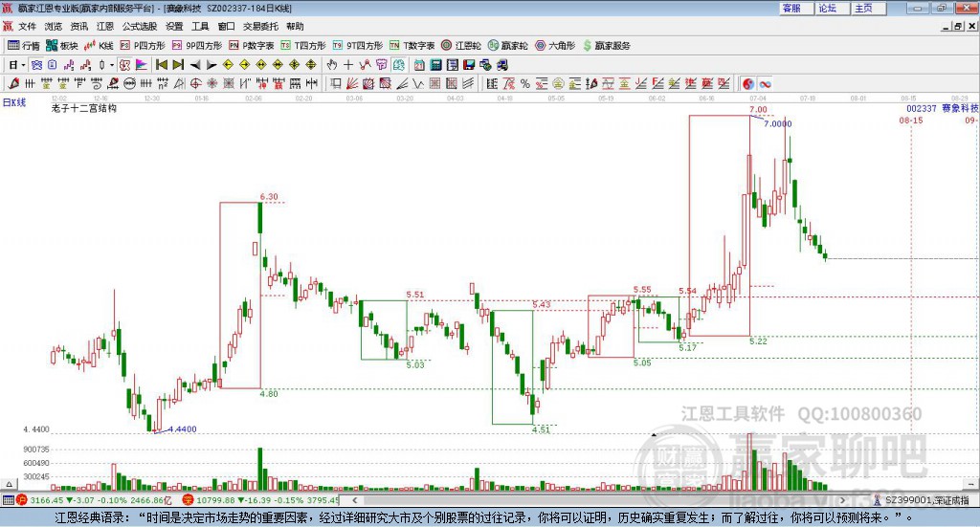
Task: Open the 浏览 menu
Action: (54, 26)
